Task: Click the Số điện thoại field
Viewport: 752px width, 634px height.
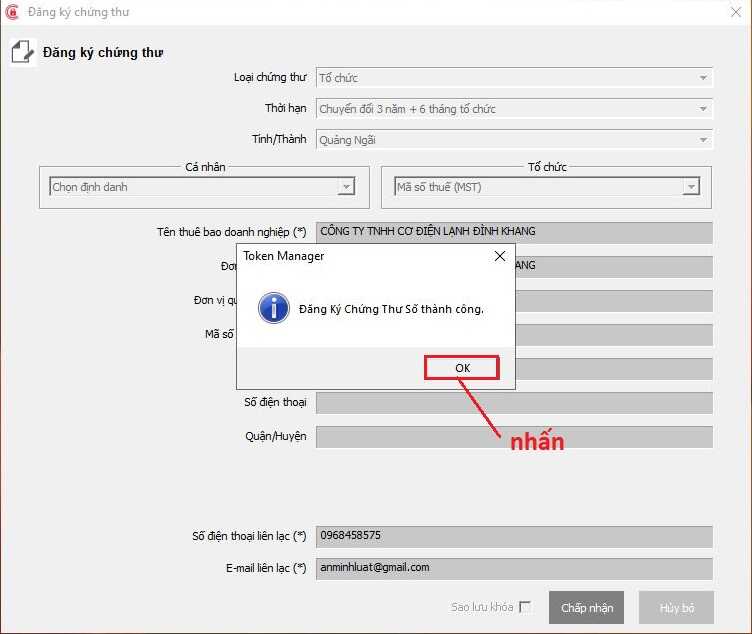Action: [x=514, y=403]
